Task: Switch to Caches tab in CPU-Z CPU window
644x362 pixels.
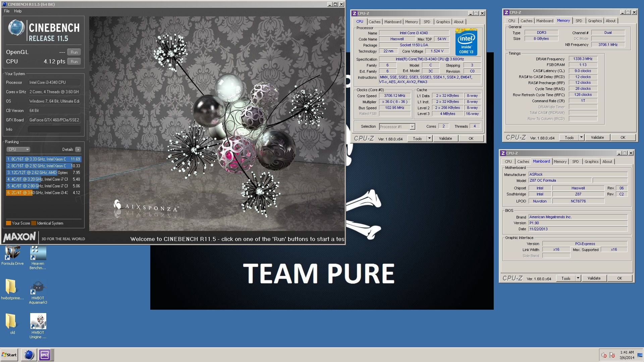Action: tap(375, 22)
